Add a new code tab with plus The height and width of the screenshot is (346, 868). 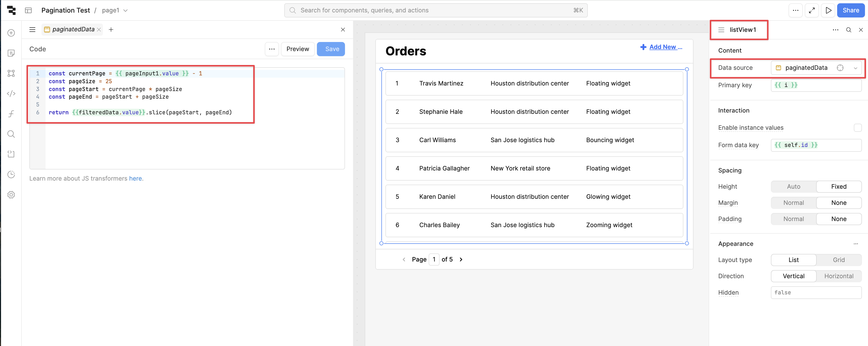point(111,30)
